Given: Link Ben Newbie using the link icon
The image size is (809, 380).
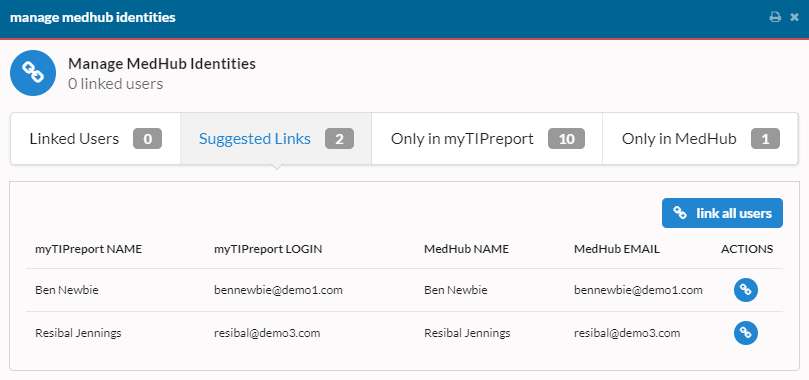Looking at the screenshot, I should pyautogui.click(x=746, y=290).
